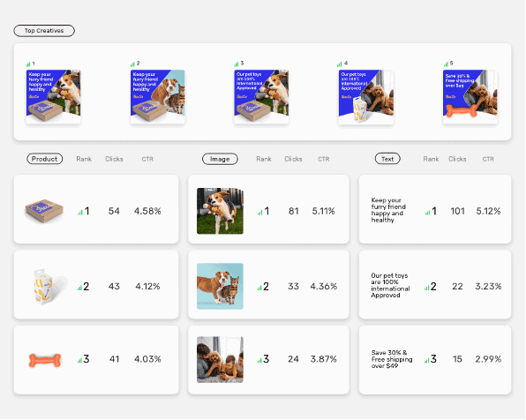
Task: Open top creative thumbnail ranked 4
Action: [366, 97]
